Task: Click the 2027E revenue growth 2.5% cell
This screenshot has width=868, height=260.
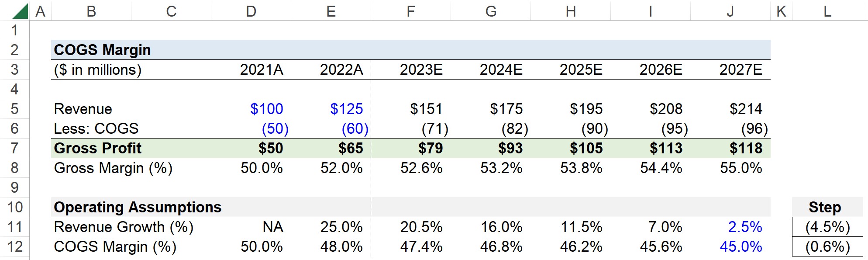Action: pyautogui.click(x=730, y=227)
